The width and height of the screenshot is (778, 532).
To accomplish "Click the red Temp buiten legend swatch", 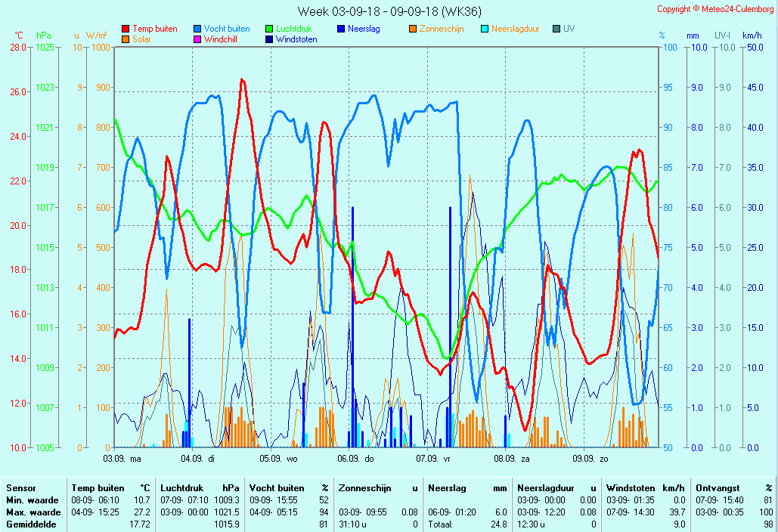I will tap(126, 29).
